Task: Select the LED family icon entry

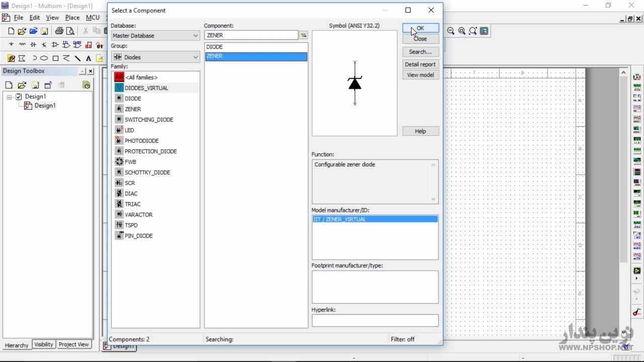Action: 119,130
